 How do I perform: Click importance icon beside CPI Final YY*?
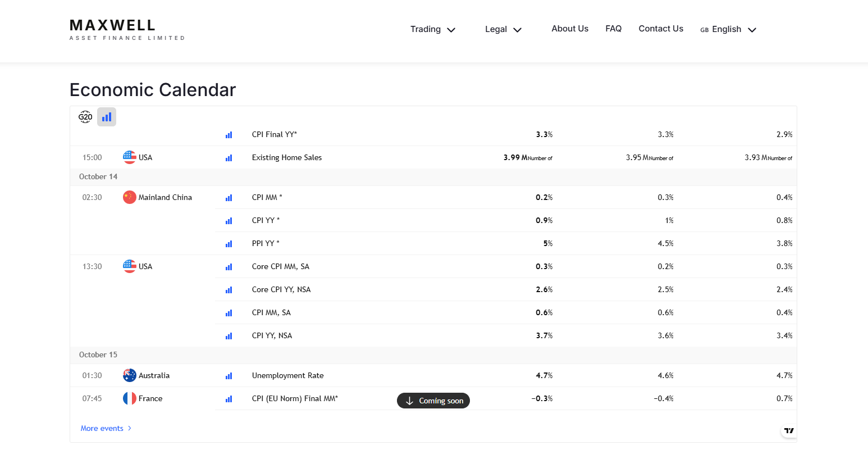(229, 135)
